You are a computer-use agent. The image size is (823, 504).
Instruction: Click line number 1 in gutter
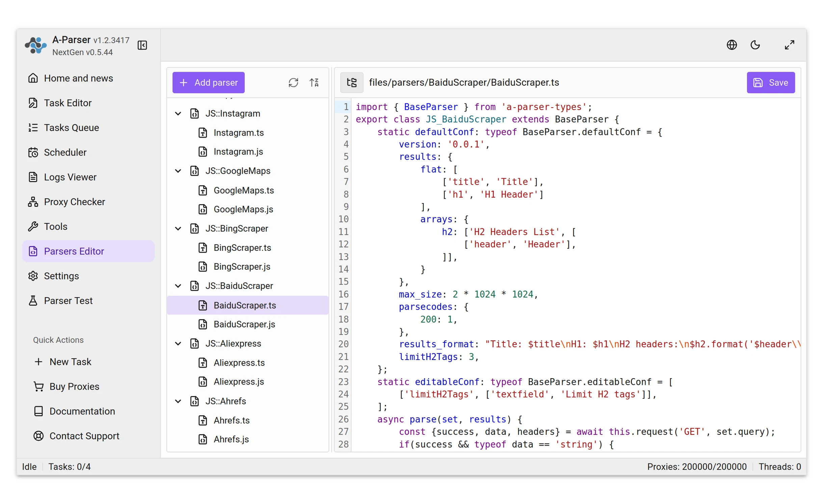346,107
